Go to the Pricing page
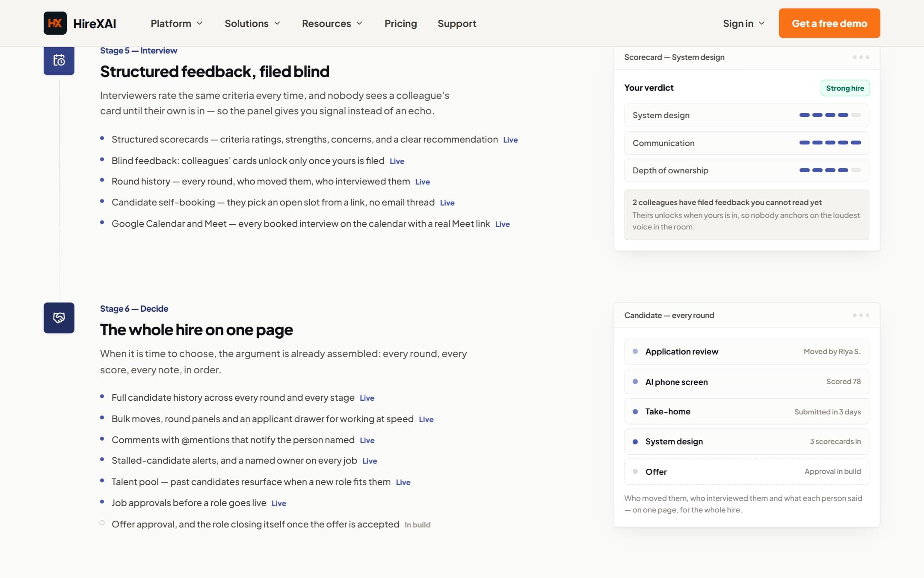This screenshot has width=924, height=578. [x=400, y=23]
